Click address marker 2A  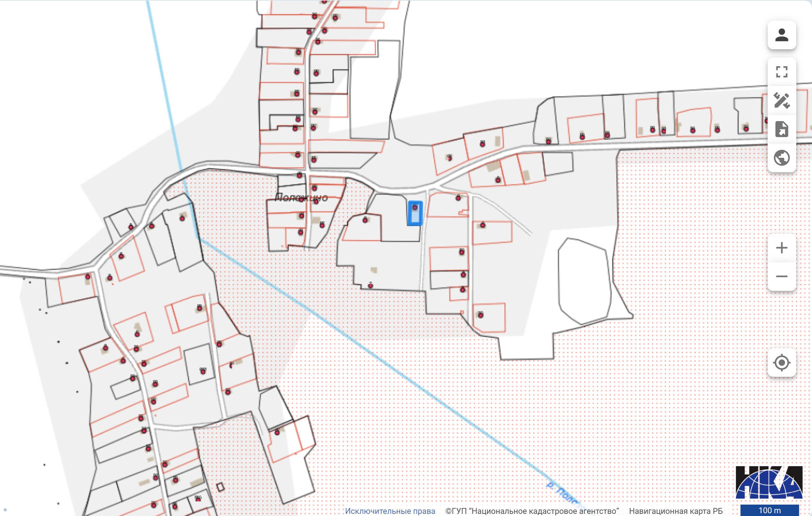pyautogui.click(x=480, y=315)
